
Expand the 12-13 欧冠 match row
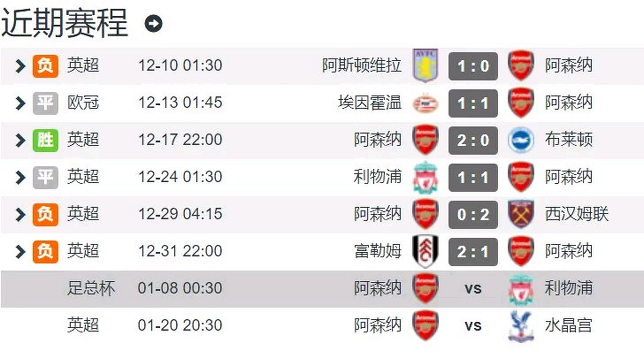tap(20, 103)
